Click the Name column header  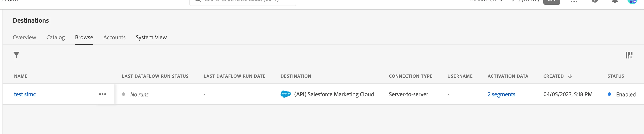pos(21,76)
